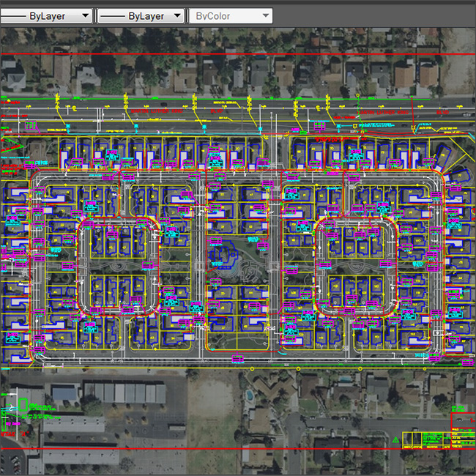Select the green rounded rectangle detail symbol
476x476 pixels.
[23, 404]
